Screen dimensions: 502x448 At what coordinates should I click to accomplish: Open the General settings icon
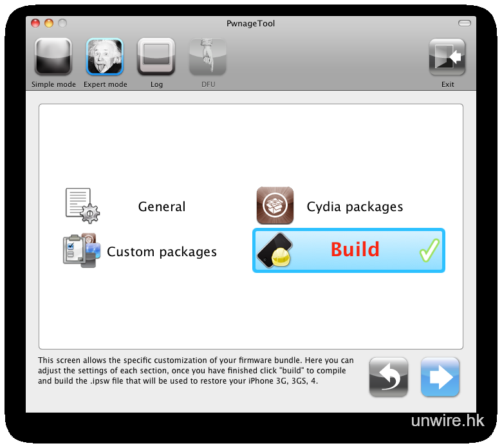[x=82, y=205]
